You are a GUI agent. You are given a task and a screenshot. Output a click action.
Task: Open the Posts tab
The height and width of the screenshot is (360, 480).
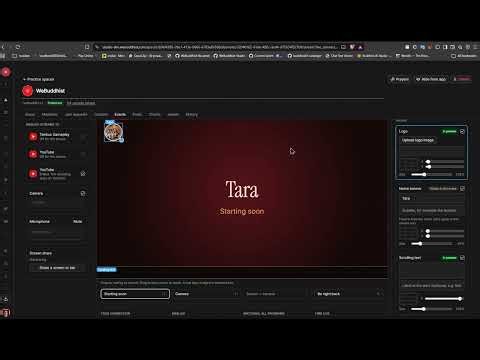(137, 114)
